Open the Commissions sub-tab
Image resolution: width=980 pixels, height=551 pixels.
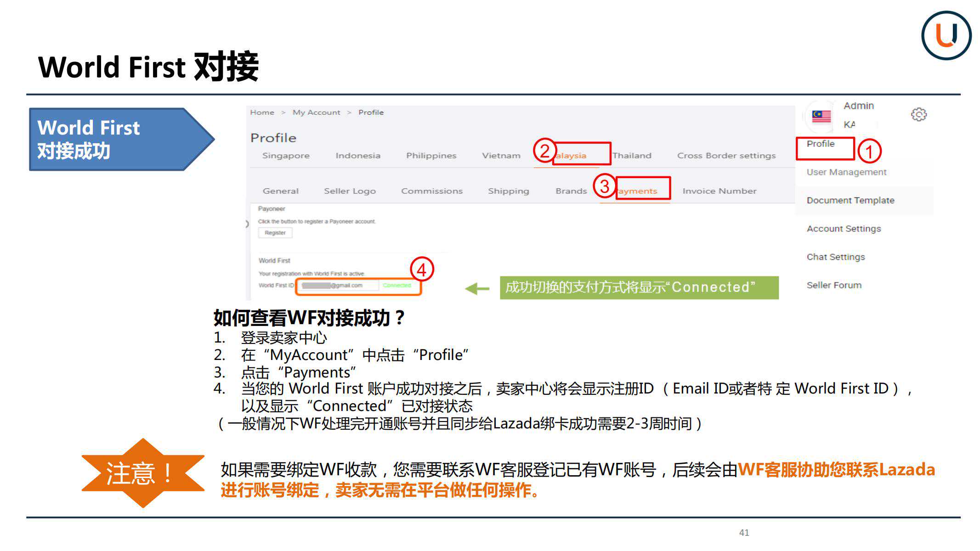[432, 191]
